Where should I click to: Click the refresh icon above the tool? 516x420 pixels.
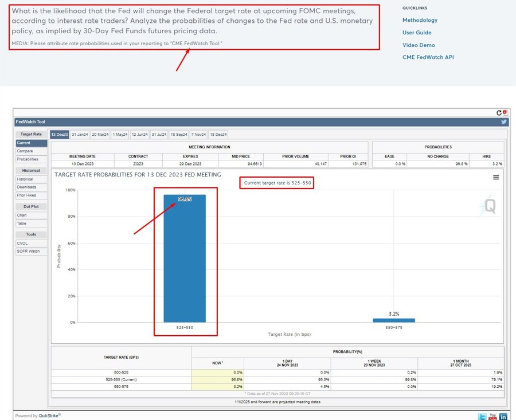pos(499,113)
